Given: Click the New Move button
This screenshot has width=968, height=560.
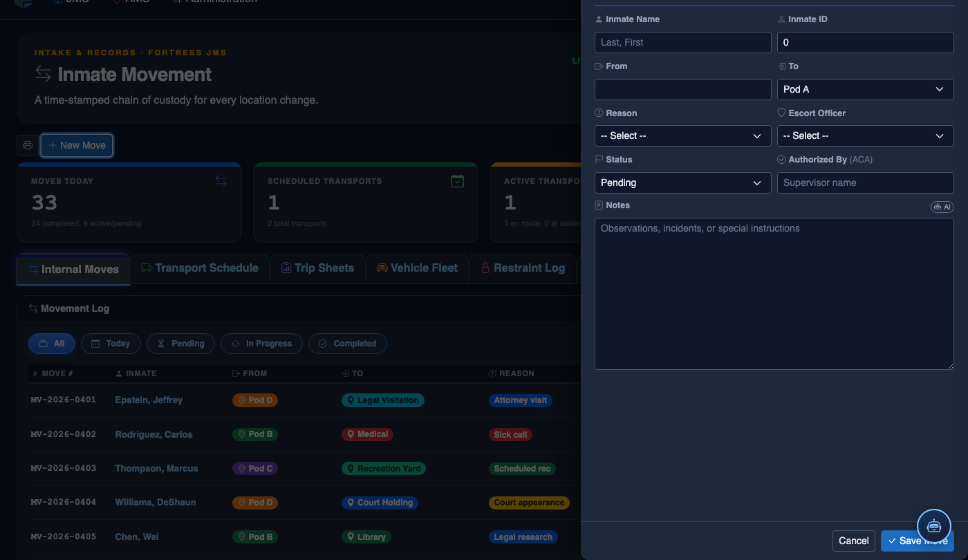Looking at the screenshot, I should [77, 145].
